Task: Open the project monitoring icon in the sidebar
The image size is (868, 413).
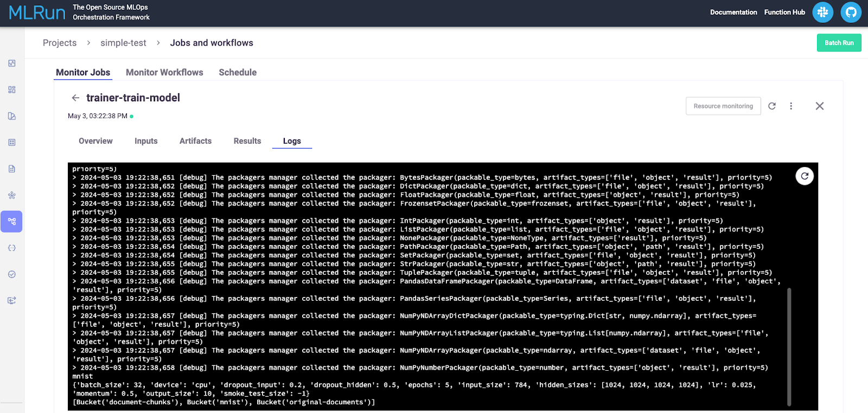Action: 12,63
